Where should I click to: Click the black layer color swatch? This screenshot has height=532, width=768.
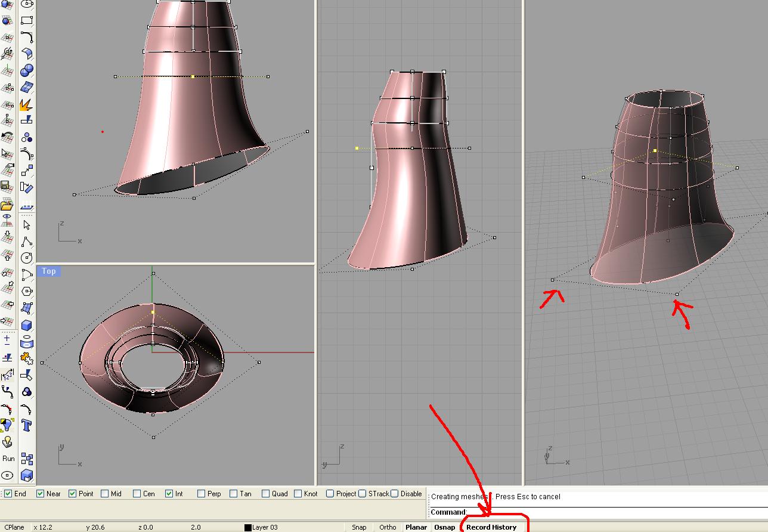tap(247, 527)
